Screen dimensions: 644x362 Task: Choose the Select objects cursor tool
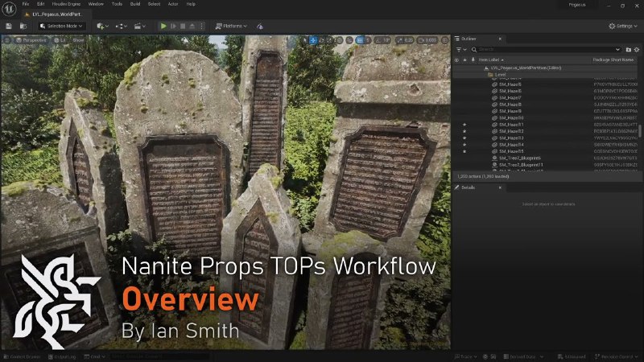pos(304,40)
